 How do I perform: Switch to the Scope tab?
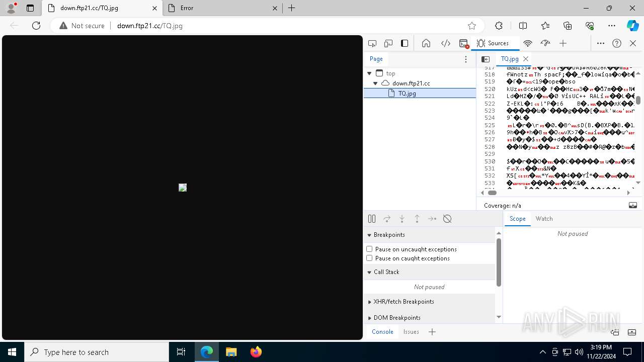pyautogui.click(x=517, y=219)
